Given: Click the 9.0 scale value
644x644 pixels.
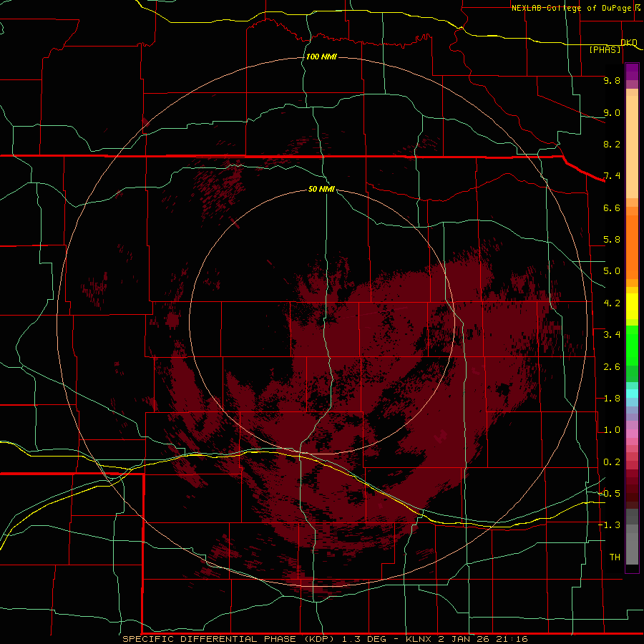Looking at the screenshot, I should point(612,113).
